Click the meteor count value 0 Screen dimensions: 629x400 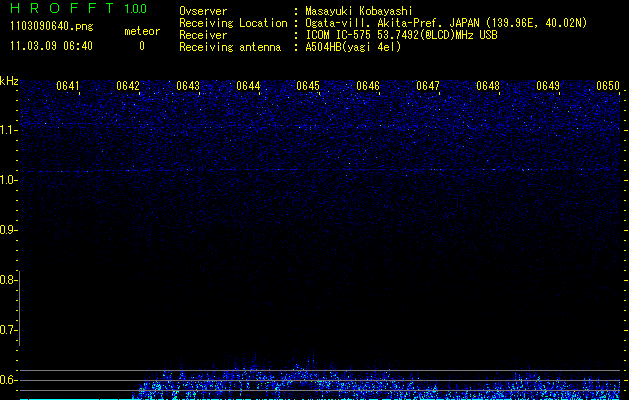(x=142, y=46)
